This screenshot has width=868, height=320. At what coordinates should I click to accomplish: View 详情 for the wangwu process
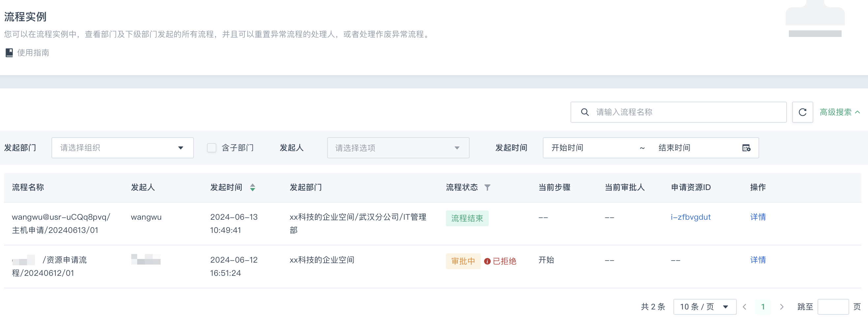pos(758,217)
